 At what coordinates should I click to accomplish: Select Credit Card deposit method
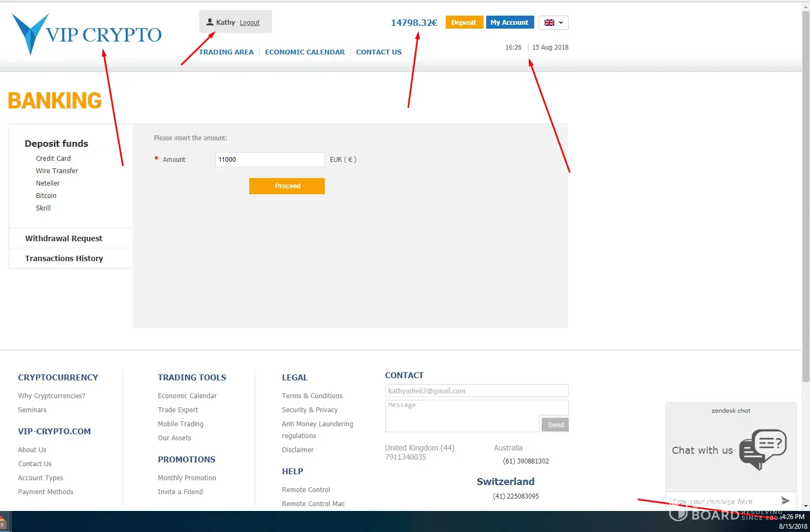pyautogui.click(x=53, y=159)
